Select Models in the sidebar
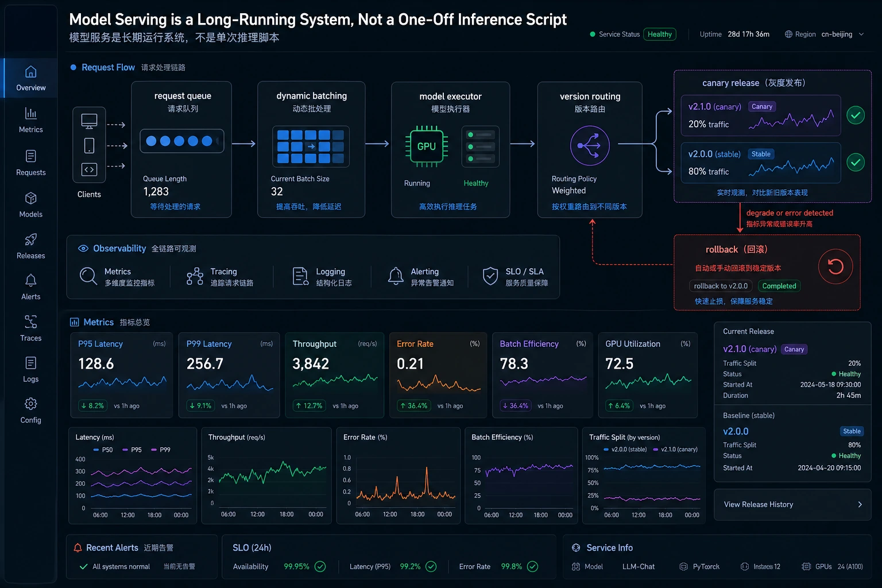 [x=30, y=204]
